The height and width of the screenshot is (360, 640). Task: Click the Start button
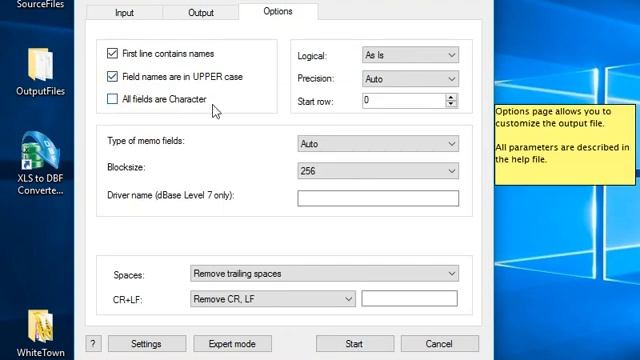(x=354, y=344)
